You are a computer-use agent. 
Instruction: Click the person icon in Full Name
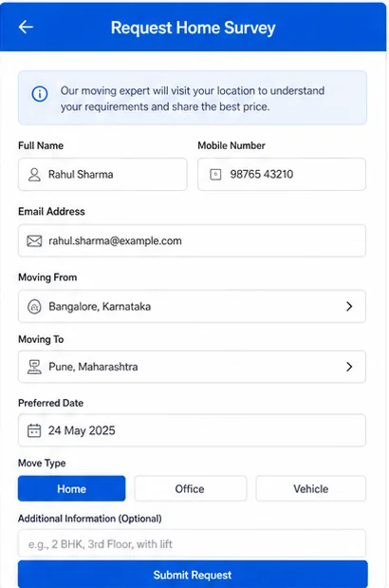(34, 175)
